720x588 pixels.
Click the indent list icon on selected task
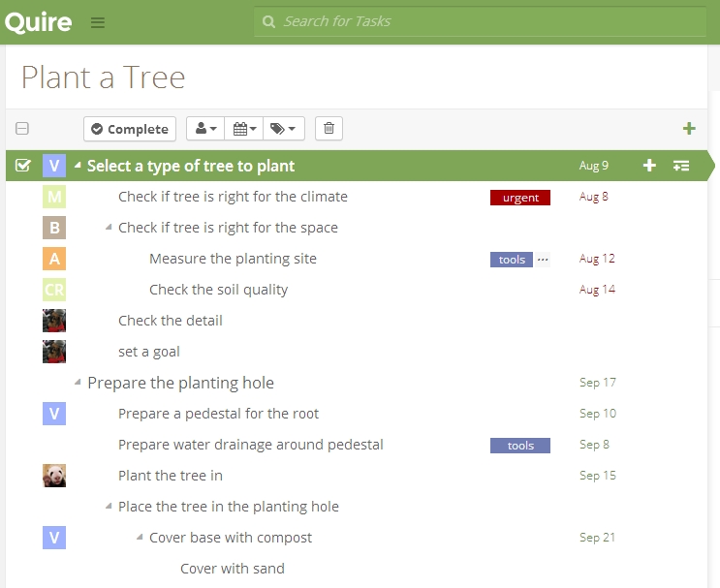681,166
